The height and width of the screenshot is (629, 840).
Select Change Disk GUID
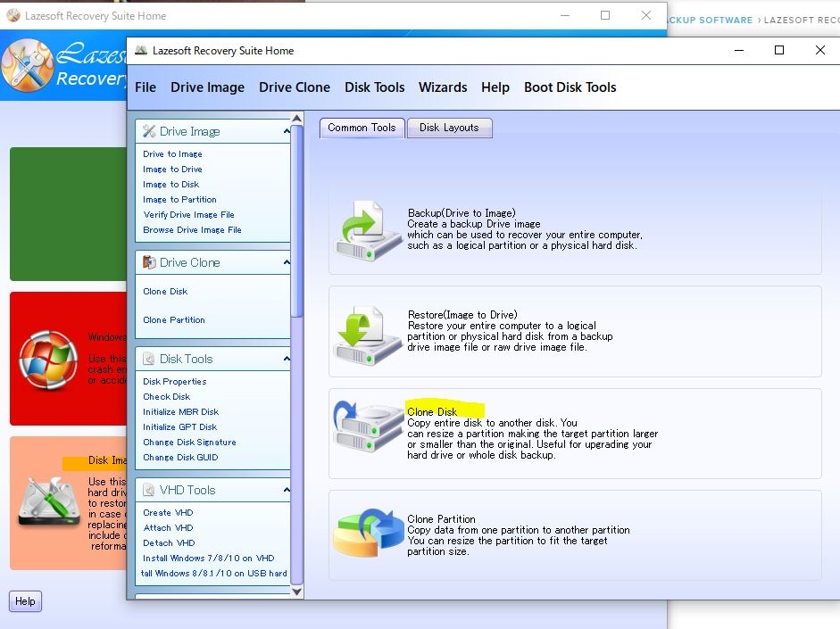coord(180,458)
